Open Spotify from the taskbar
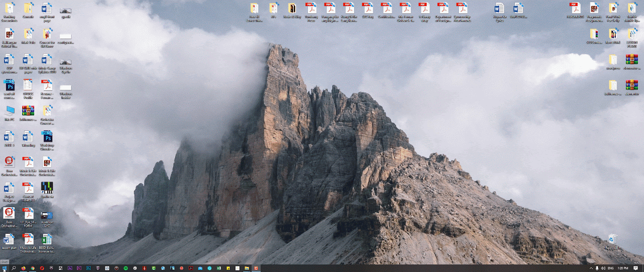 (126, 268)
